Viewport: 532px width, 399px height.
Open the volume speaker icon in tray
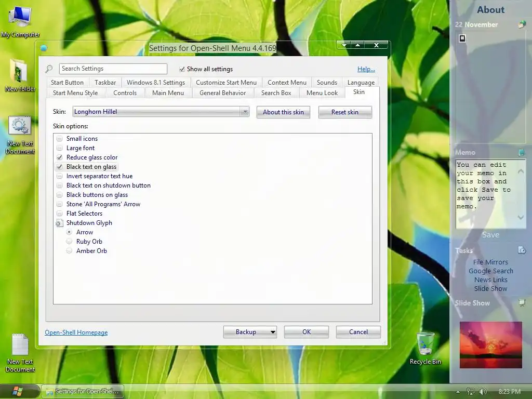pyautogui.click(x=483, y=392)
